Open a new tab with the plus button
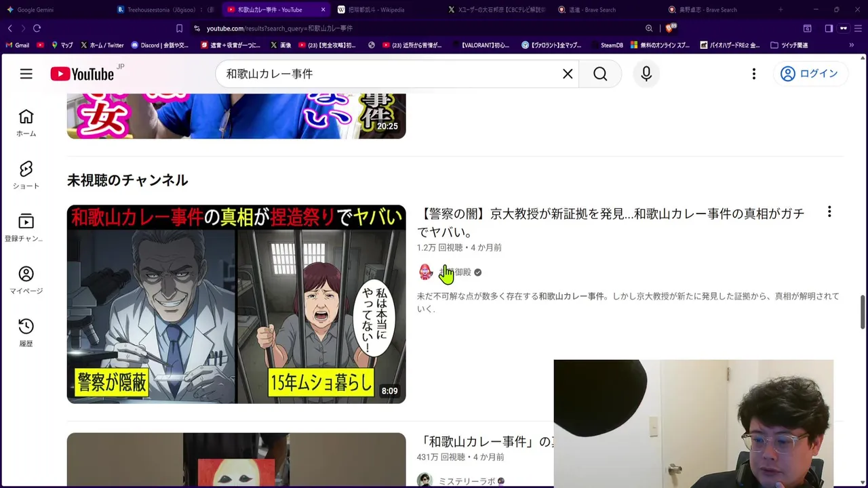Screen dimensions: 868x488 tap(781, 9)
